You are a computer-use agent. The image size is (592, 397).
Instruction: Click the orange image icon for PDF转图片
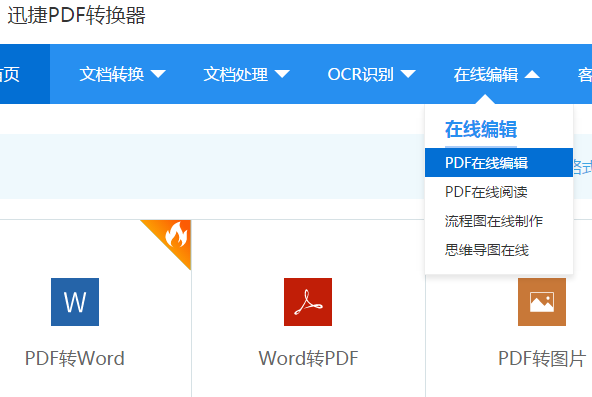click(542, 302)
